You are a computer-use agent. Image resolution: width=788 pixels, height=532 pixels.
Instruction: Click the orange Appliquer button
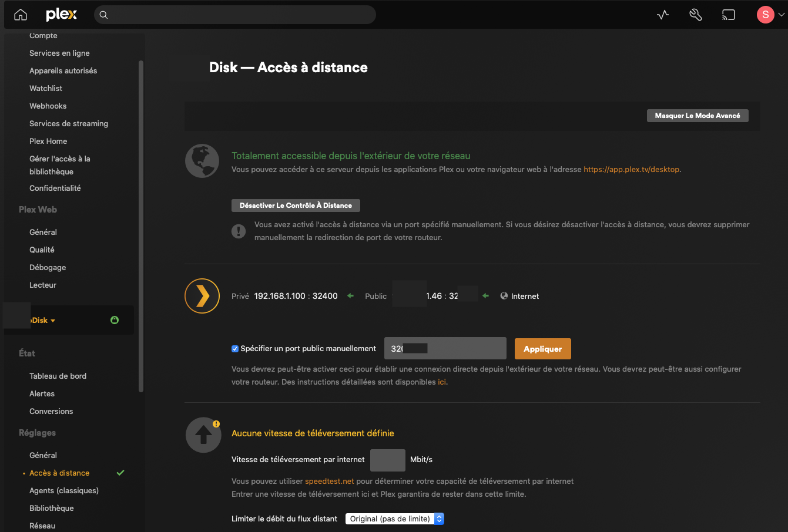543,349
